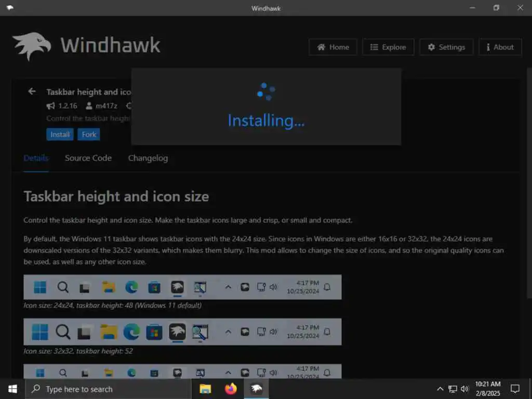Click the volume speaker icon in tray
This screenshot has width=532, height=399.
(x=465, y=389)
